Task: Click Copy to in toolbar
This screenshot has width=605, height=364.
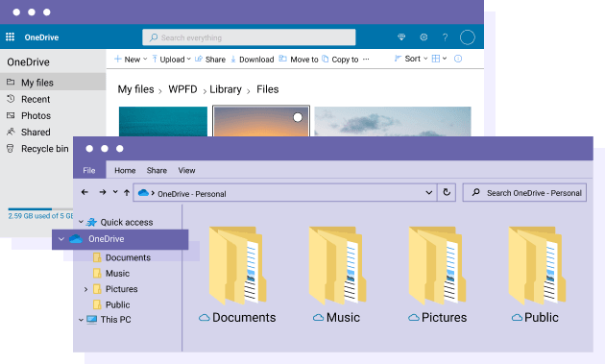Action: [340, 59]
